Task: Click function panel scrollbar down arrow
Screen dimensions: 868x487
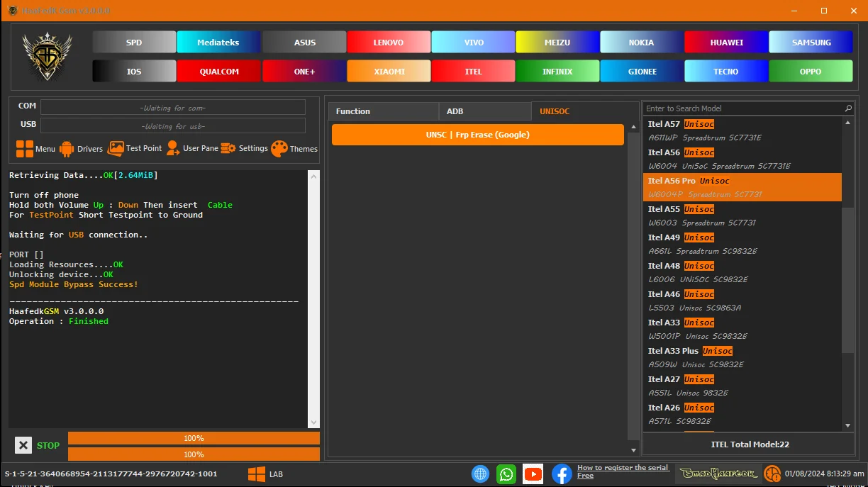Action: pyautogui.click(x=633, y=450)
